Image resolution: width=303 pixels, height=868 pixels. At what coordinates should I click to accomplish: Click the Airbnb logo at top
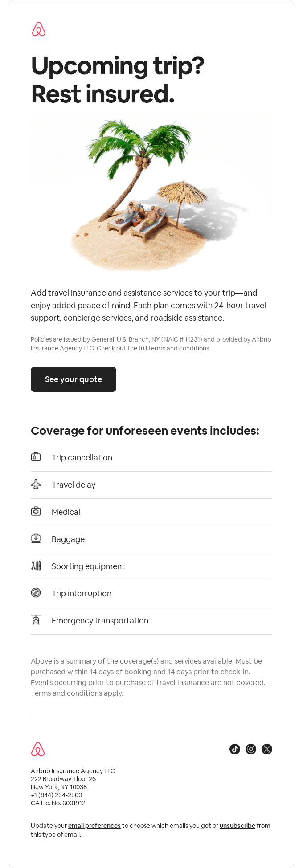pyautogui.click(x=39, y=29)
